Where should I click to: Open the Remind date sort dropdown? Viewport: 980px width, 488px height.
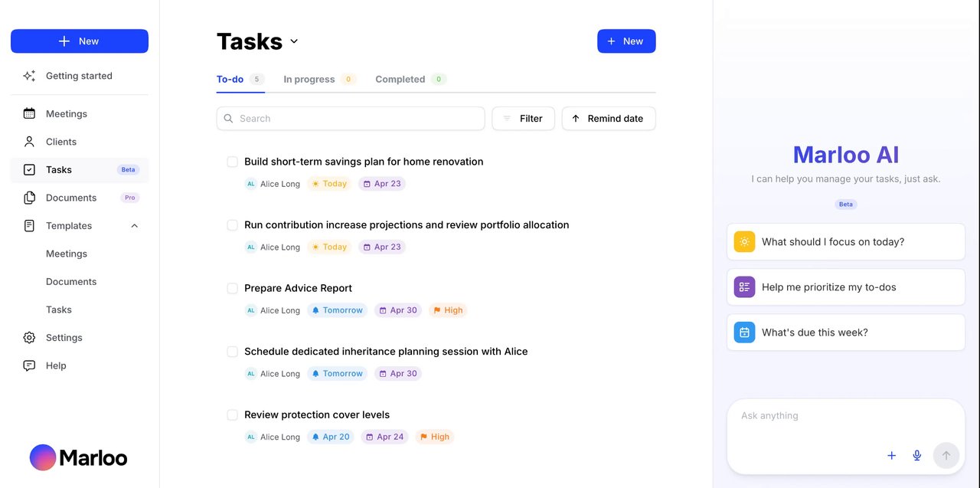(x=608, y=119)
